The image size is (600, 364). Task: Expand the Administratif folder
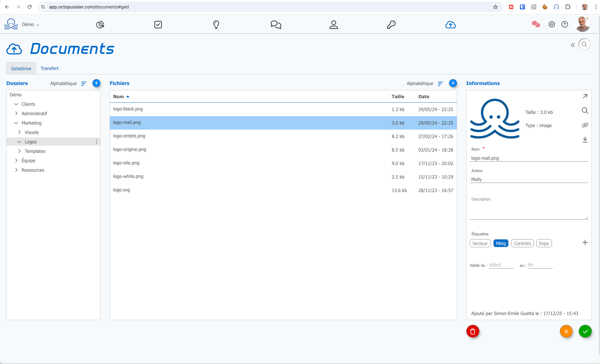click(16, 114)
